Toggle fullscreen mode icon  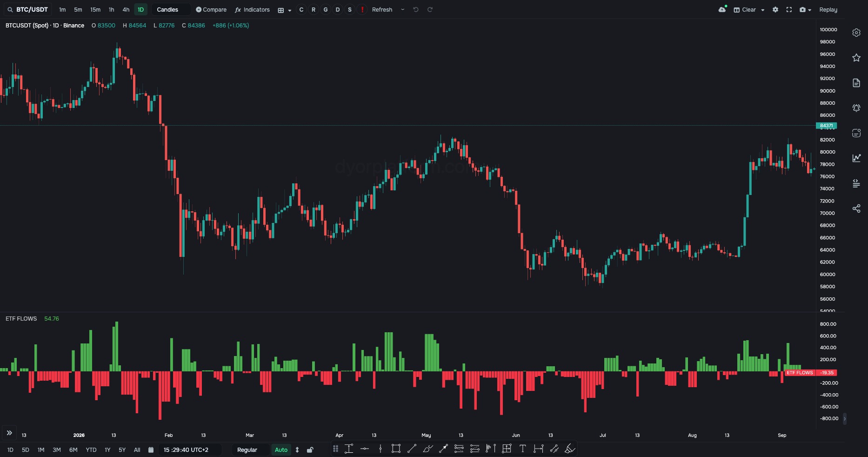point(789,9)
